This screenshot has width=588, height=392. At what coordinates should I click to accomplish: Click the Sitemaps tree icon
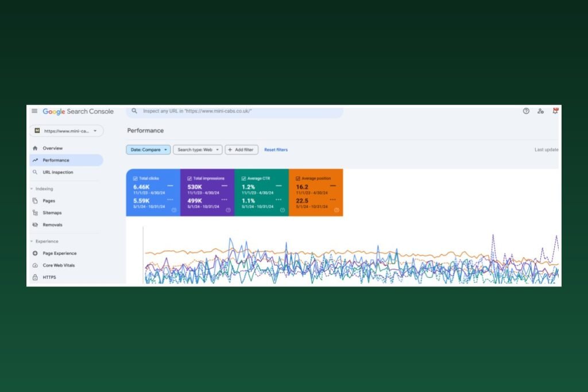[35, 212]
